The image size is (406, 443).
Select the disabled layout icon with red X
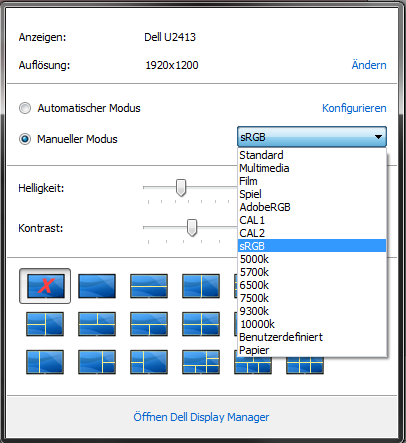tap(45, 286)
